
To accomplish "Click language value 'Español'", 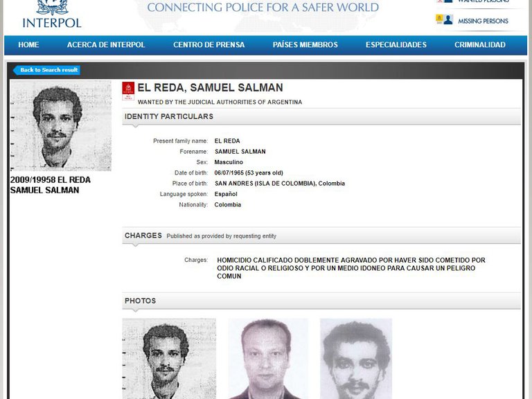I will coord(226,194).
